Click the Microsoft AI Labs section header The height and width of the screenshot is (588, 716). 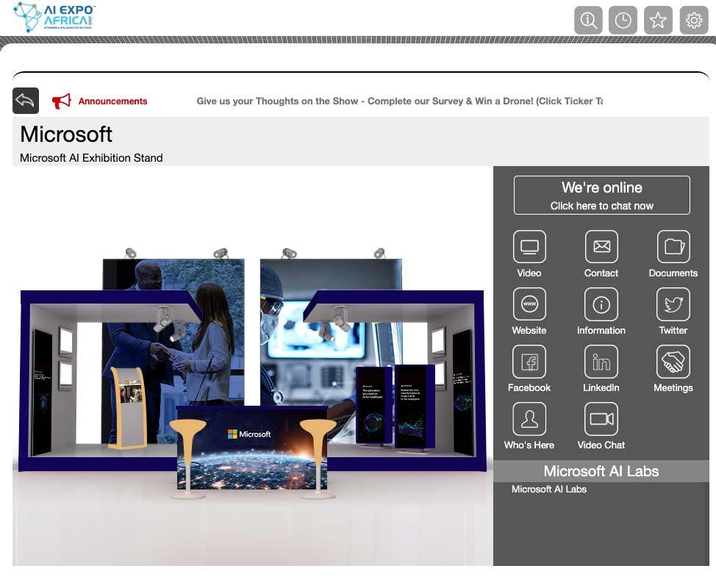[x=601, y=471]
